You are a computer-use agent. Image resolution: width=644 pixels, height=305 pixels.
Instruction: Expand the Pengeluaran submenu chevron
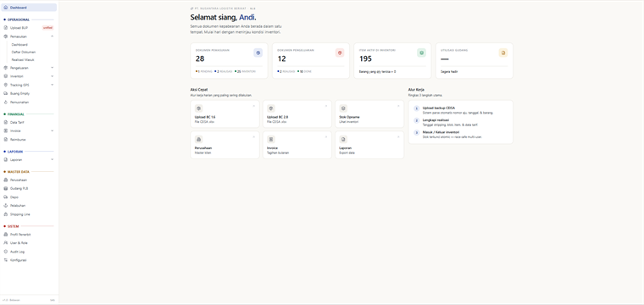[53, 67]
